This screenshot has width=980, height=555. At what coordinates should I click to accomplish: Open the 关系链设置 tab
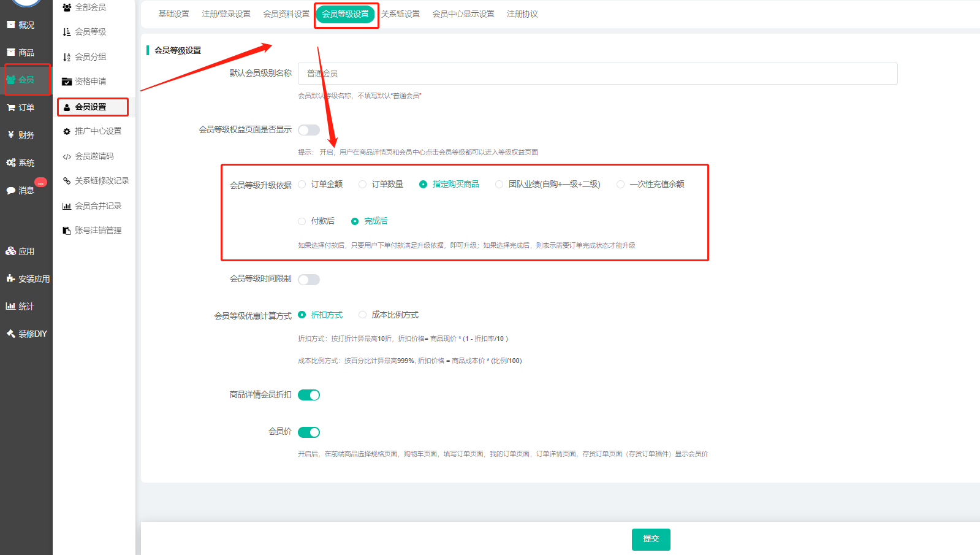coord(400,14)
